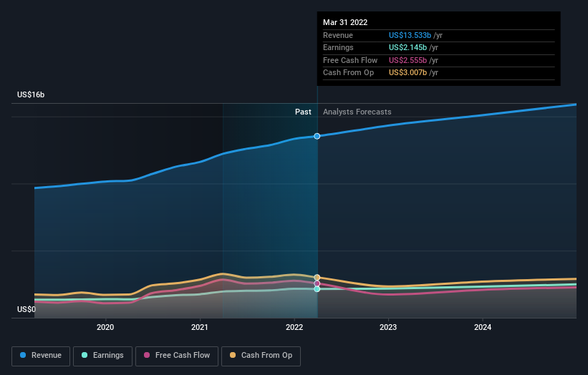
Task: Toggle the Earnings legend button
Action: [x=102, y=356]
